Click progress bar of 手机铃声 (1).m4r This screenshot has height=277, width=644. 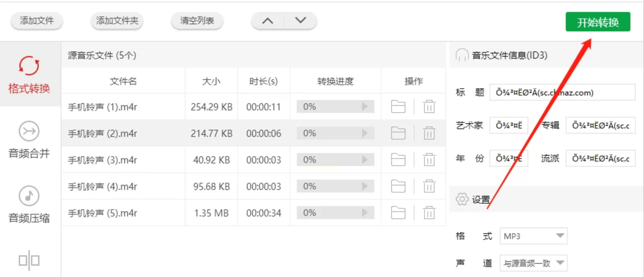tap(335, 106)
